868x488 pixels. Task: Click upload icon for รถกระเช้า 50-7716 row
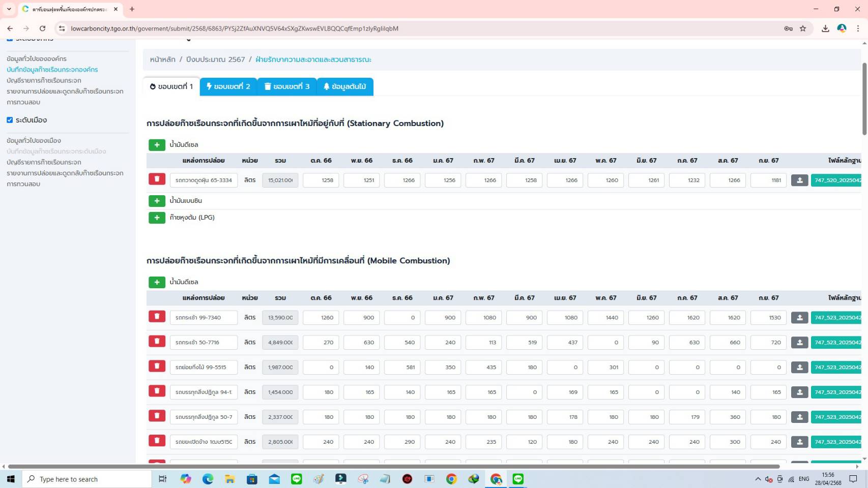click(x=799, y=343)
